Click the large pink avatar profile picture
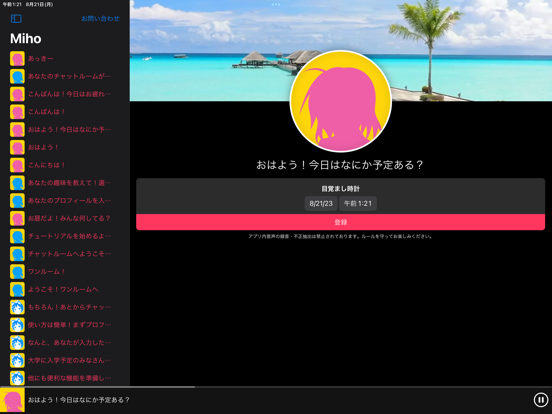Screen dimensions: 552x414 tap(340, 101)
